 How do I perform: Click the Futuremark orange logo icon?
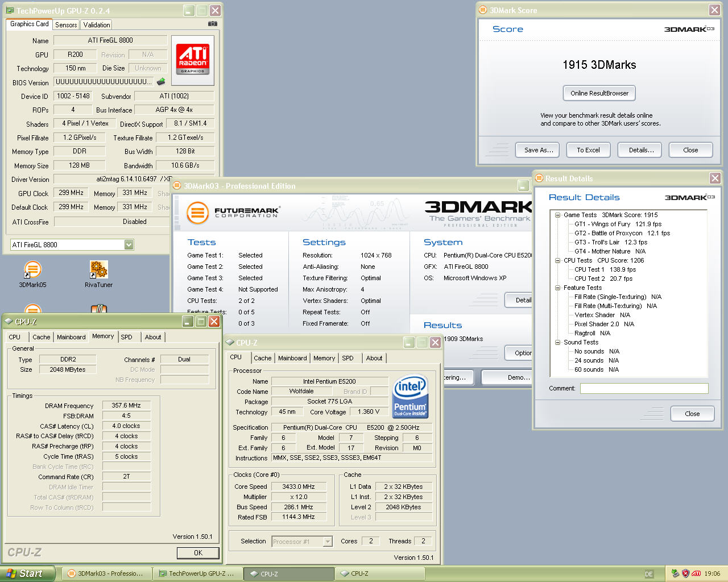197,213
